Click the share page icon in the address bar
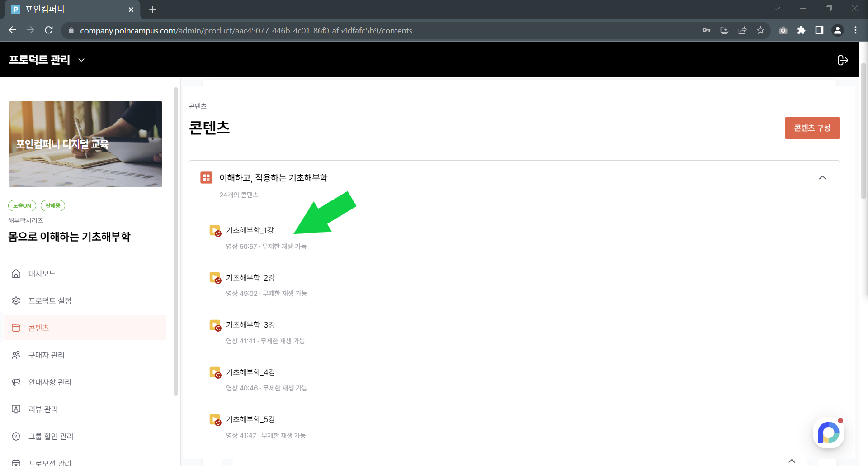This screenshot has width=868, height=466. [x=743, y=30]
